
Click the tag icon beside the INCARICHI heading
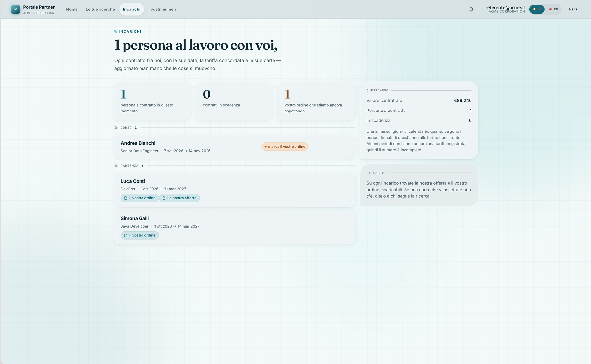pos(116,32)
